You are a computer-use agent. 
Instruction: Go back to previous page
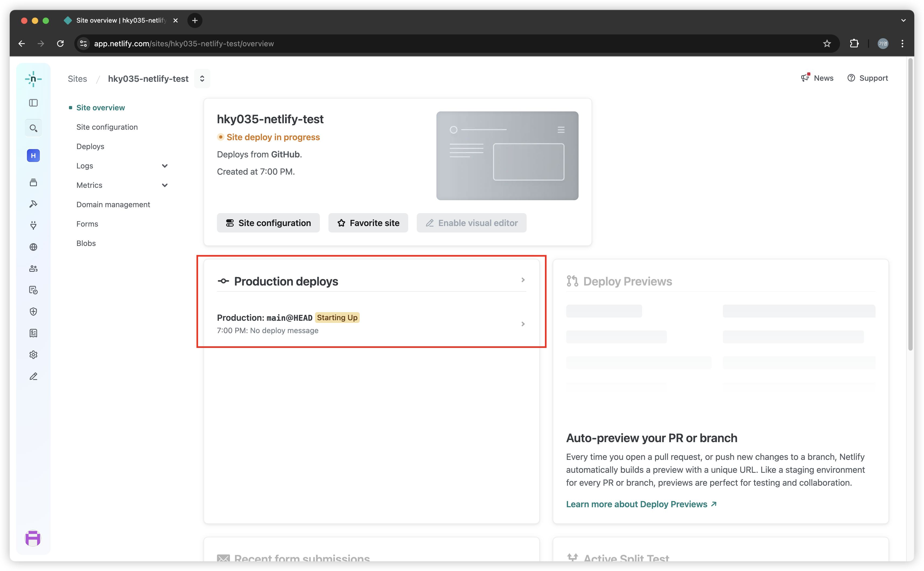coord(22,43)
